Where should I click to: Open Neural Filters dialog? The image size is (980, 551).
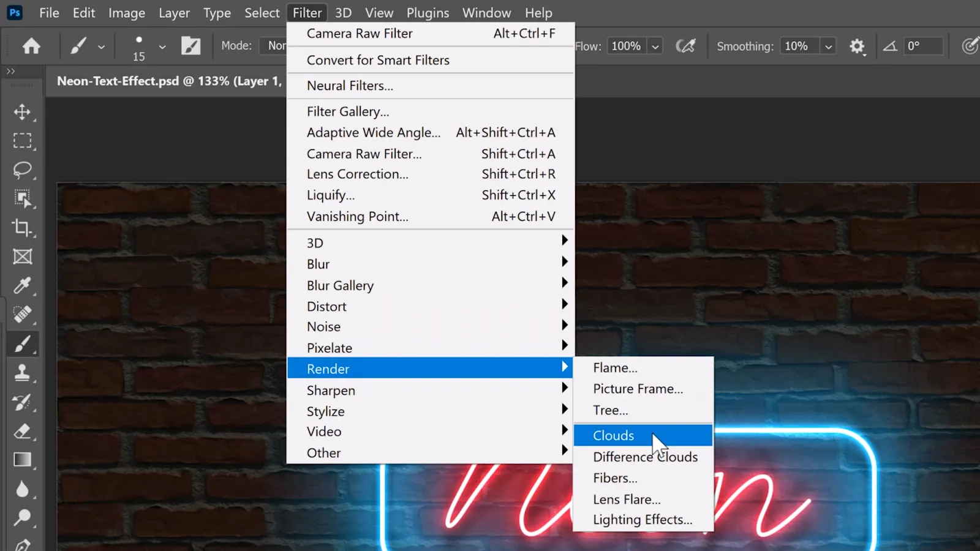click(350, 86)
